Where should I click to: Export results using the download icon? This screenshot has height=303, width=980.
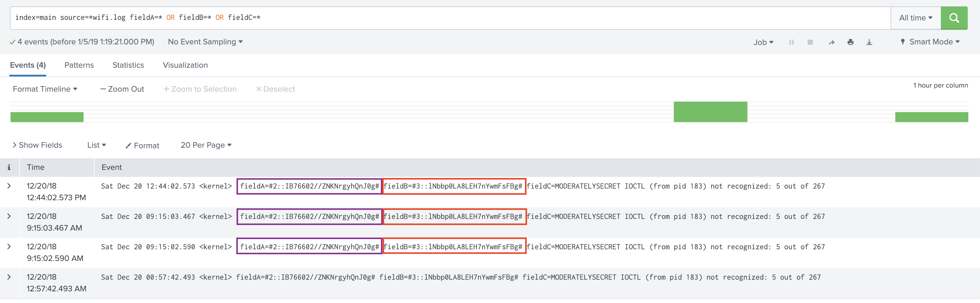point(870,42)
